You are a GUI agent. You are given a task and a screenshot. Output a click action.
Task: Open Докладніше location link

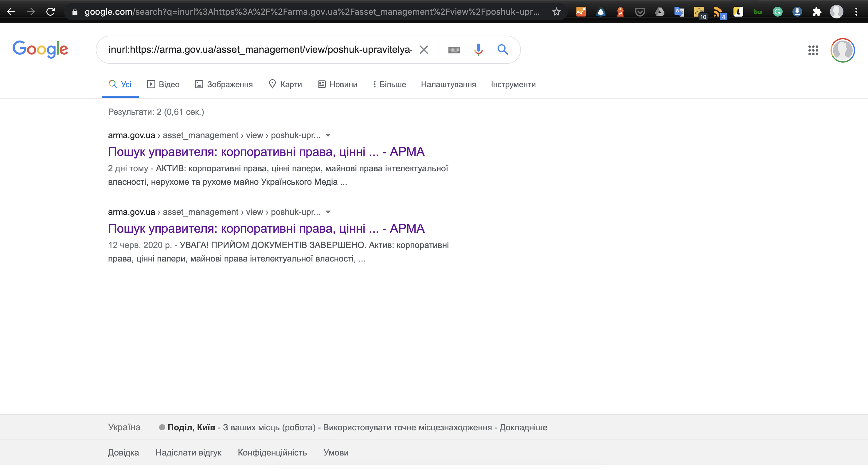[x=523, y=427]
